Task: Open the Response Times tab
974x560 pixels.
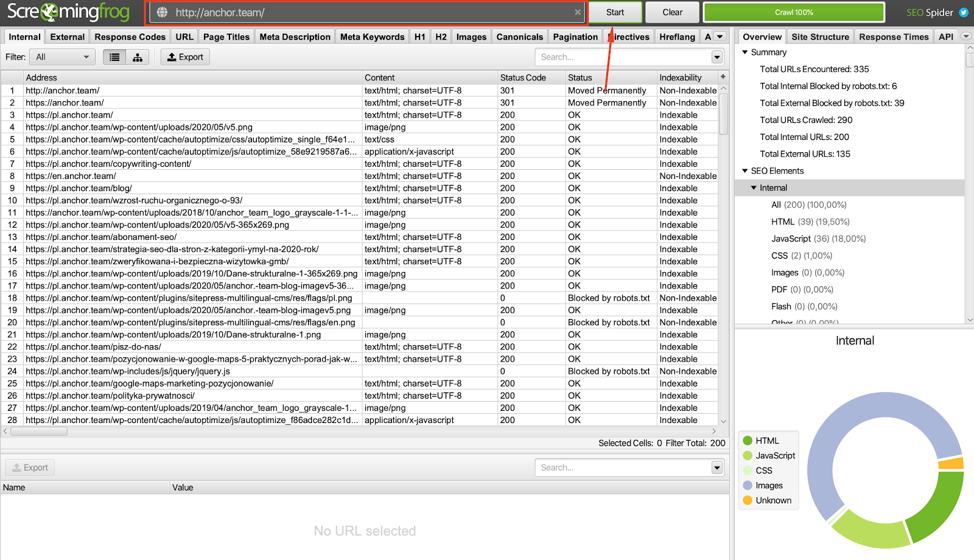Action: coord(894,37)
